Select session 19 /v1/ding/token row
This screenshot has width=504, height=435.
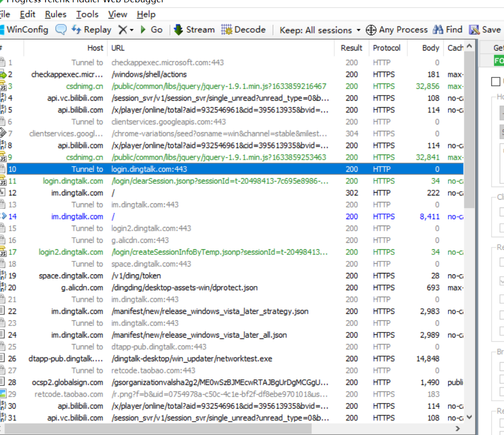point(232,276)
